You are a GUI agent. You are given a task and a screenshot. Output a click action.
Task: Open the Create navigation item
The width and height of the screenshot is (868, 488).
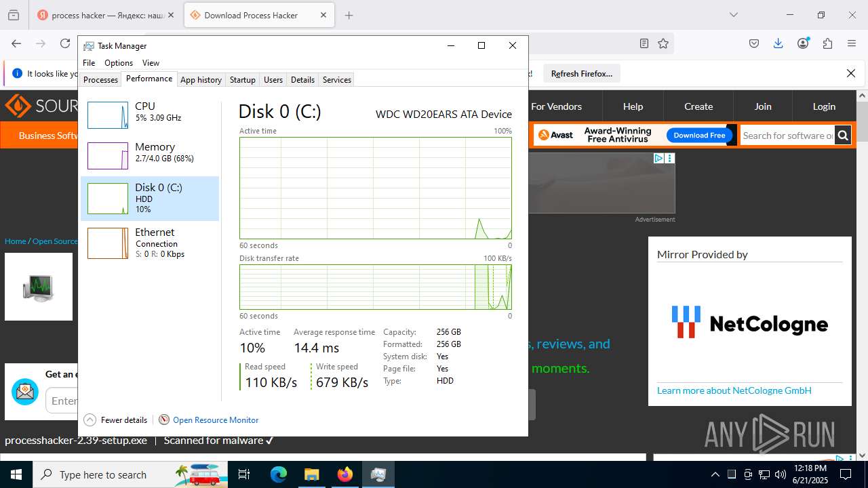pyautogui.click(x=698, y=106)
